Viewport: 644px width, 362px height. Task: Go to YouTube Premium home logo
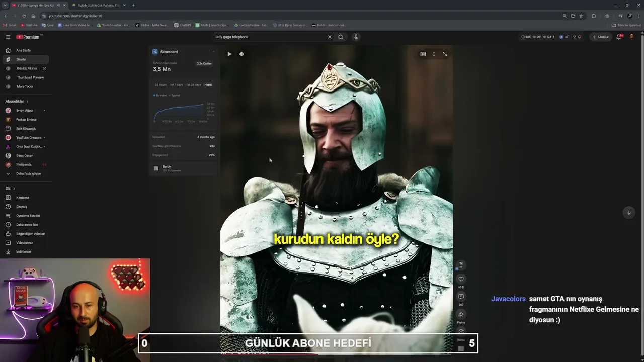[x=28, y=37]
